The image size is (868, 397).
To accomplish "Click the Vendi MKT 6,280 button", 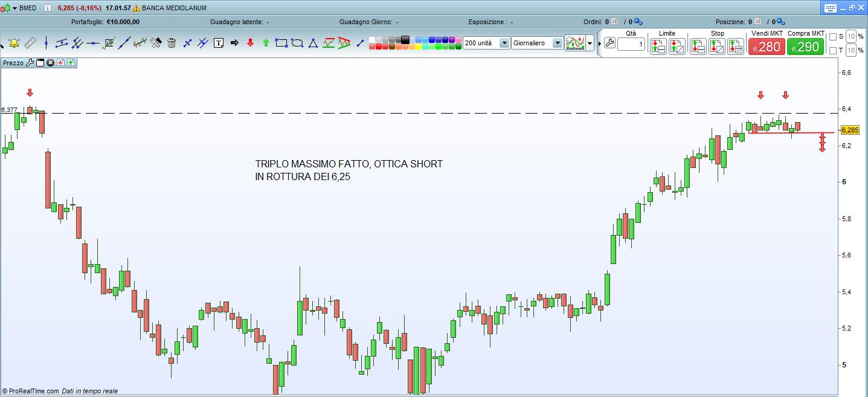I will click(766, 47).
